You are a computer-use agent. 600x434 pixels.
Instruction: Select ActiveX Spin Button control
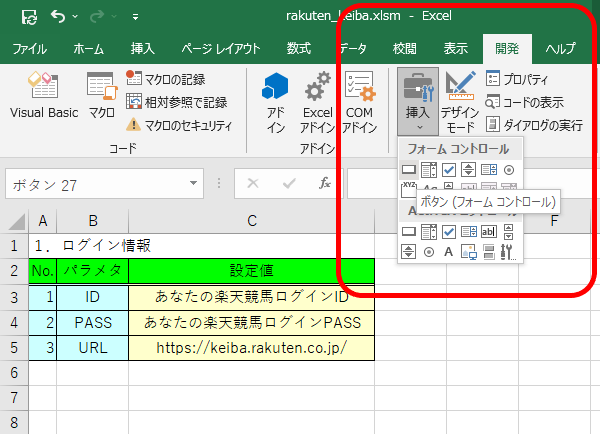coord(408,252)
